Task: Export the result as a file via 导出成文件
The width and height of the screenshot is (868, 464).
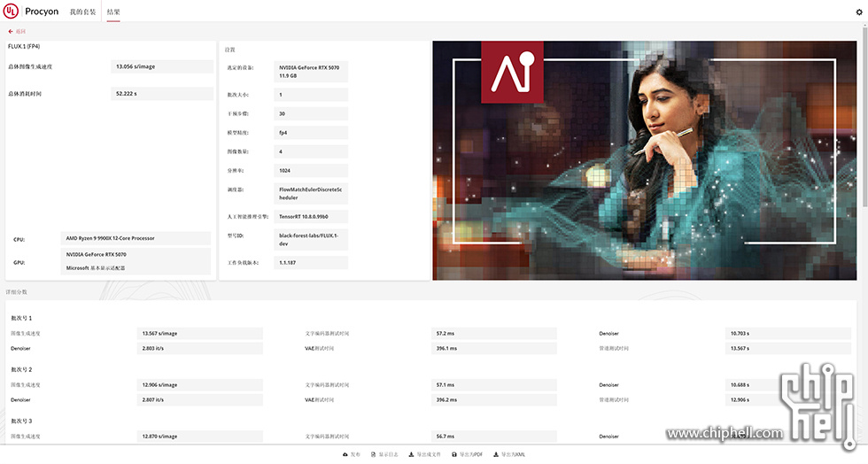Action: point(424,454)
